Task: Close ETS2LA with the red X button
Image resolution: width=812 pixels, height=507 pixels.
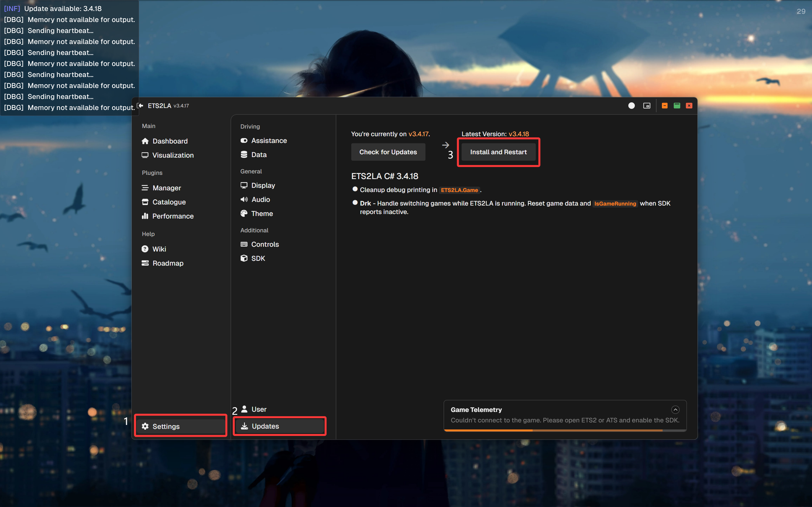Action: pyautogui.click(x=689, y=106)
